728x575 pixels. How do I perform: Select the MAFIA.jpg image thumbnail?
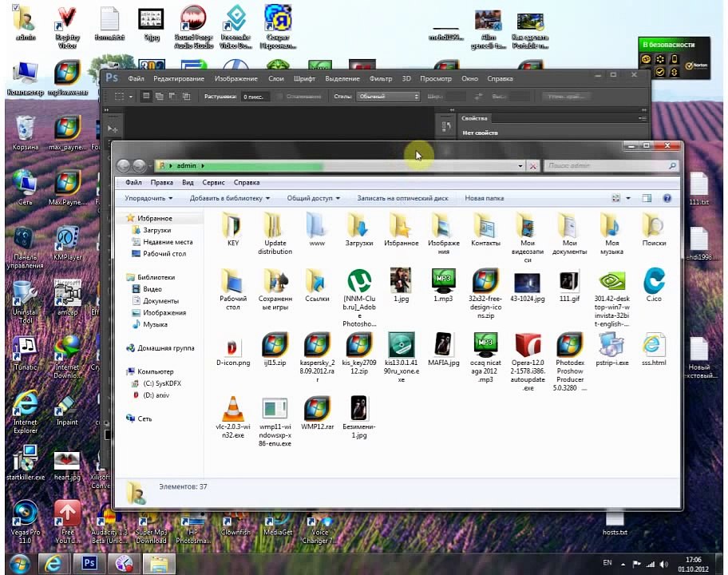[x=443, y=345]
